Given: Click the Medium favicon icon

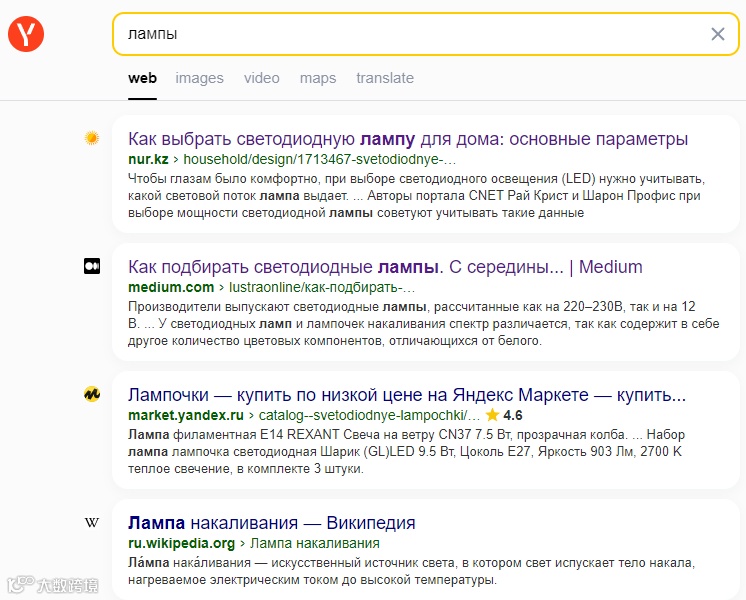Looking at the screenshot, I should pos(92,266).
